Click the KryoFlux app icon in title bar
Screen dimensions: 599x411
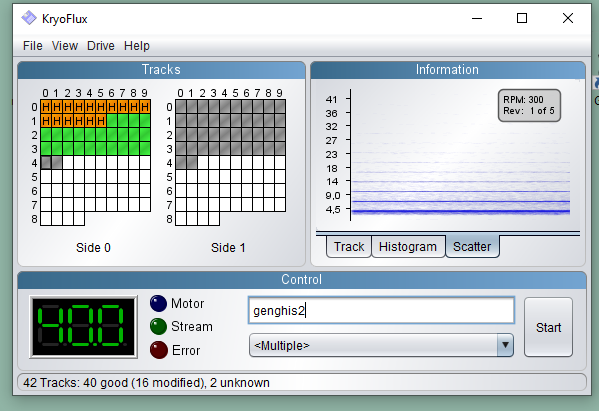pos(29,18)
